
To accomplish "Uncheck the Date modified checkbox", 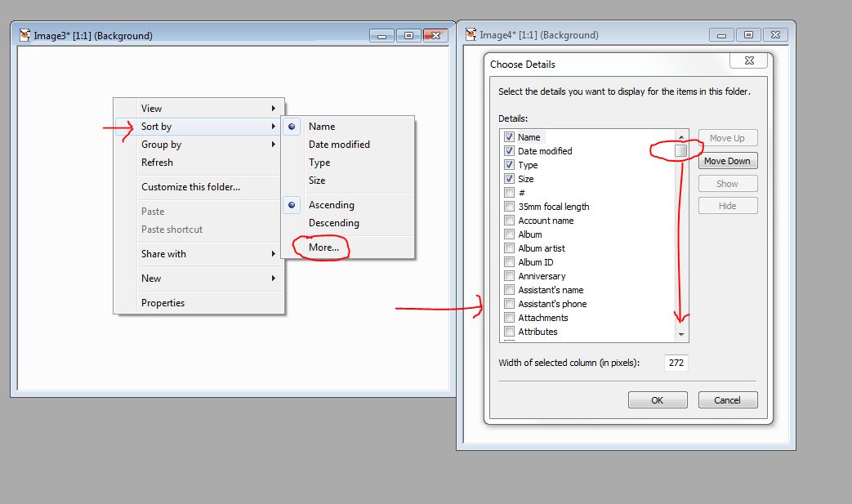I will [x=509, y=151].
